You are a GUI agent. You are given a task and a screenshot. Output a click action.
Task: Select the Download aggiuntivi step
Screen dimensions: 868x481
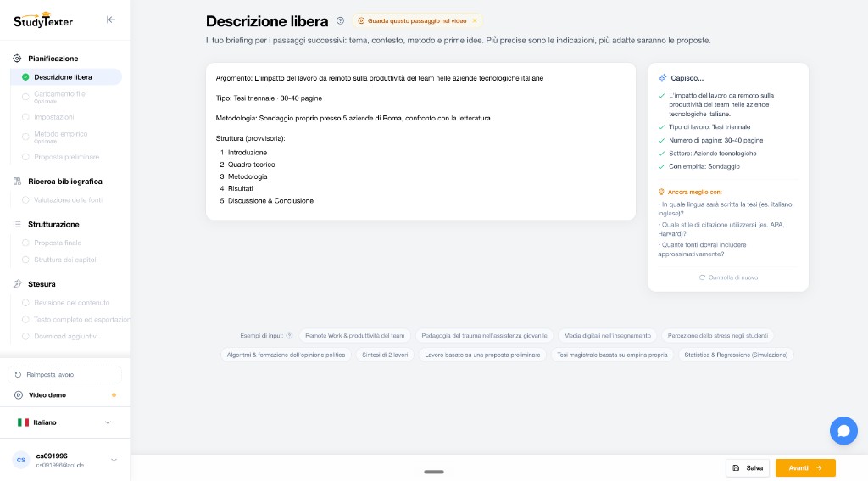(x=66, y=337)
